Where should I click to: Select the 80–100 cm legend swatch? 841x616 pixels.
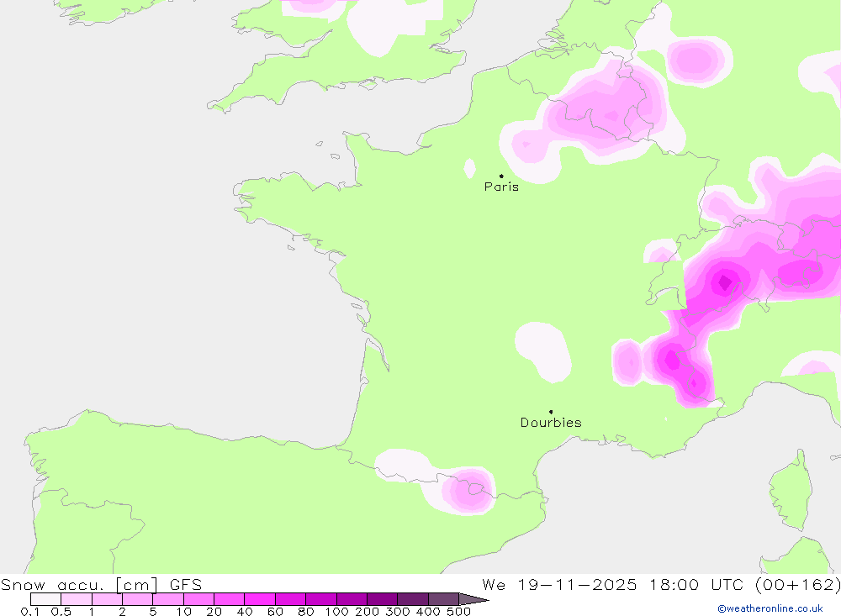320,599
